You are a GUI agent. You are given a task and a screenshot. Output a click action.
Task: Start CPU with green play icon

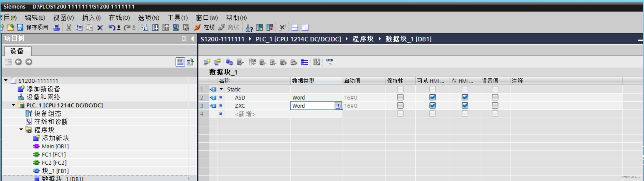259,27
